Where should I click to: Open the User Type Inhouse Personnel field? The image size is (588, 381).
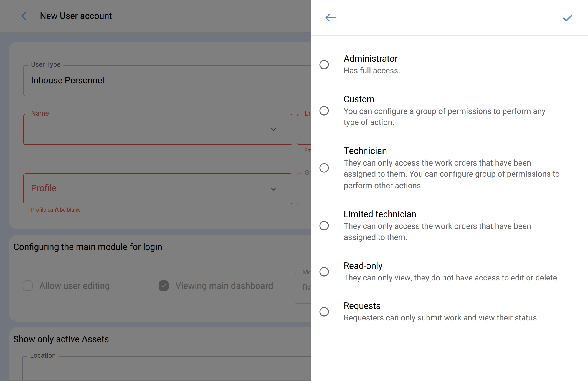point(166,81)
